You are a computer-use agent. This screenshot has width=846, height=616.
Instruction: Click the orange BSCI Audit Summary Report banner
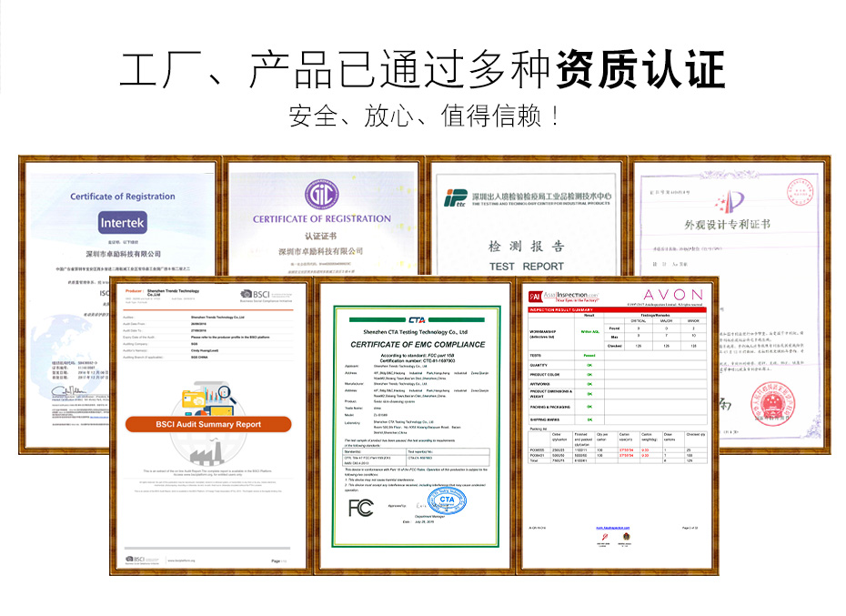(x=208, y=424)
